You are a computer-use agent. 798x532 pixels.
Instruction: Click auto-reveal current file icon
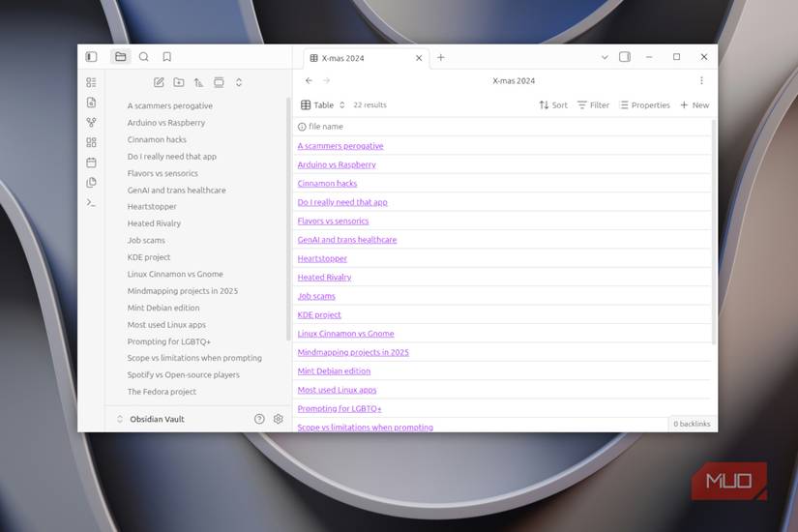[219, 82]
